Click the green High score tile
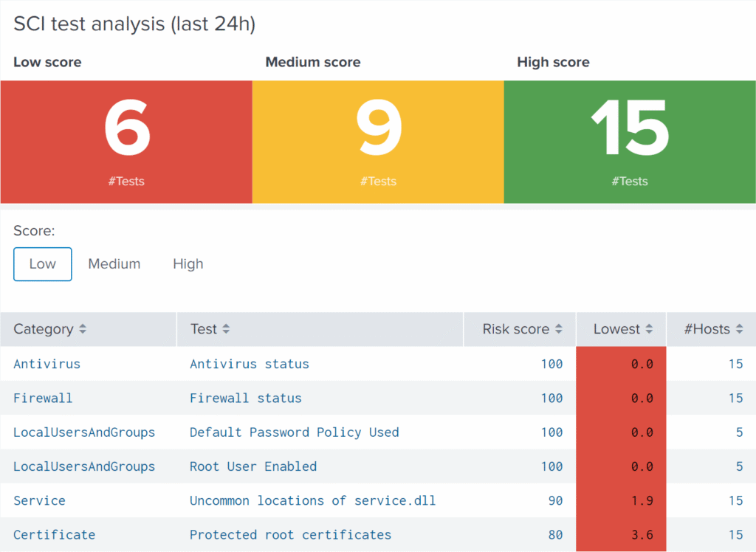This screenshot has width=756, height=552. [630, 142]
